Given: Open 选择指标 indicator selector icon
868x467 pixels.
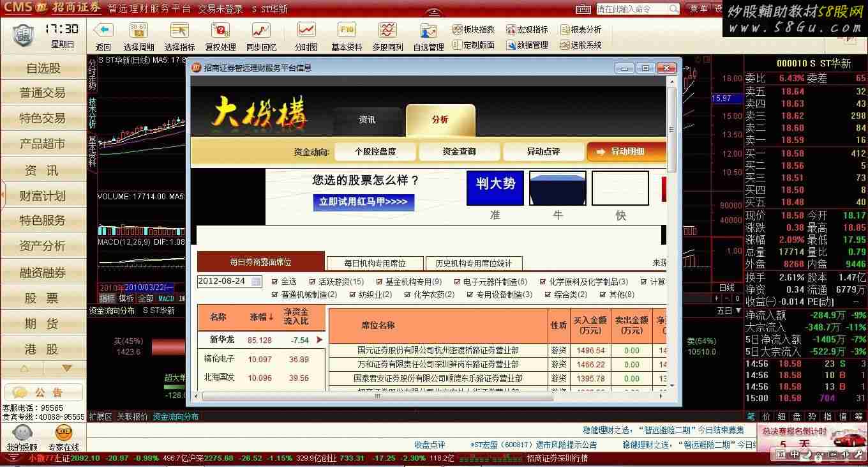Looking at the screenshot, I should click(x=179, y=30).
